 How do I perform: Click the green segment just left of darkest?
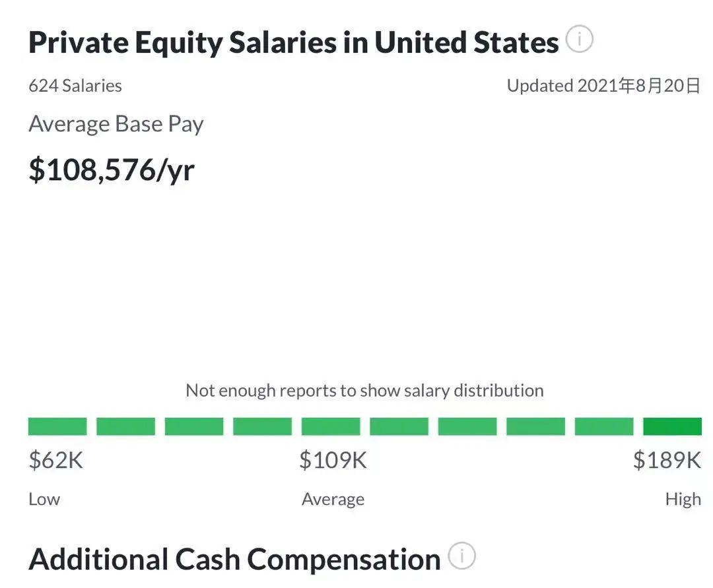click(x=604, y=426)
